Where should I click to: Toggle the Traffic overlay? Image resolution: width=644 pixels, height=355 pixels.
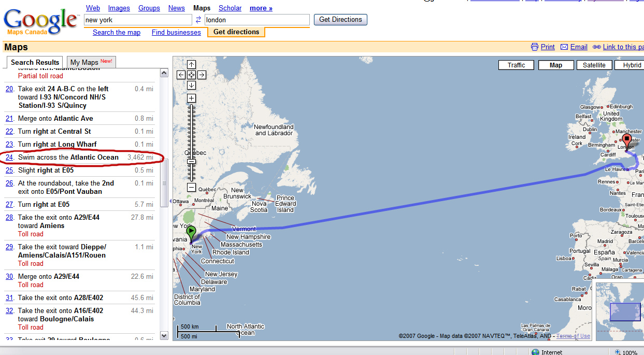(x=517, y=65)
